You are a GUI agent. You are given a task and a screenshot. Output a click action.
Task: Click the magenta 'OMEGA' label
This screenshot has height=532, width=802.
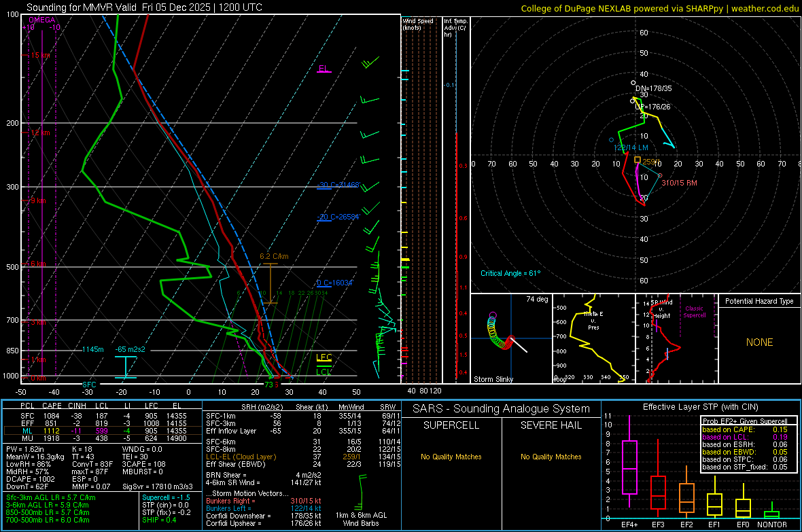pos(42,20)
